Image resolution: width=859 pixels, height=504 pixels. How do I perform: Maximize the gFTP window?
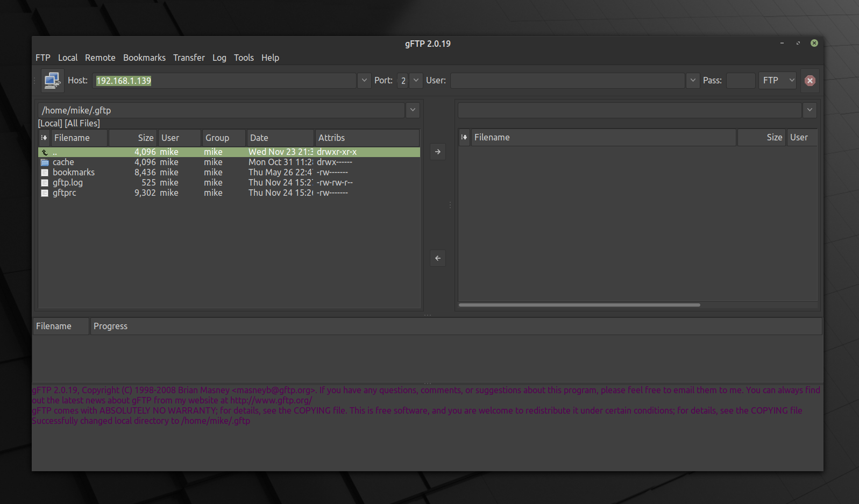coord(798,43)
